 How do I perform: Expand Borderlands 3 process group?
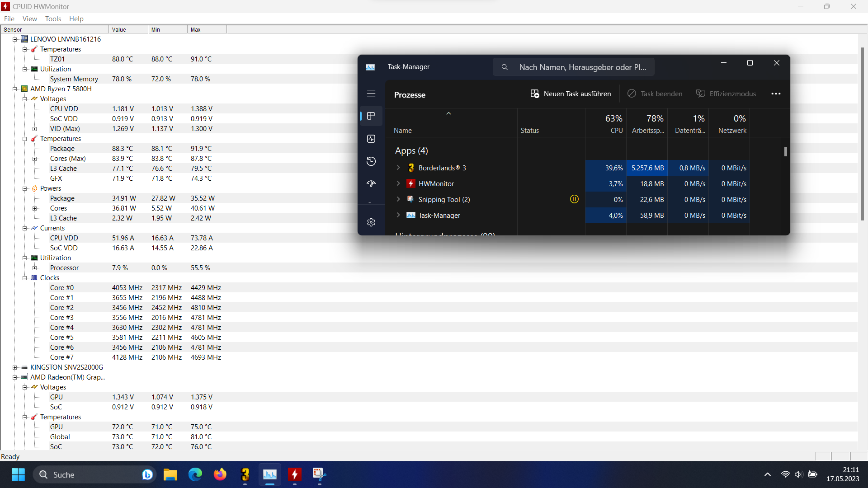pyautogui.click(x=398, y=168)
